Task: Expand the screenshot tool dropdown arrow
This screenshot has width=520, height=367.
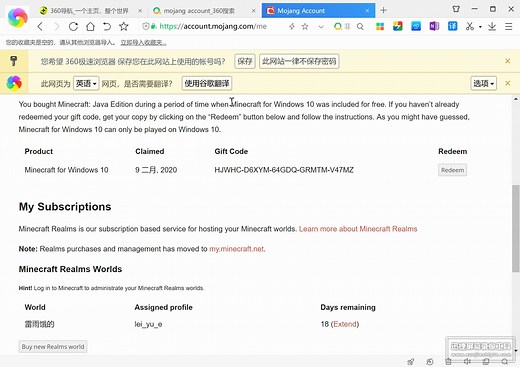Action: 480,27
